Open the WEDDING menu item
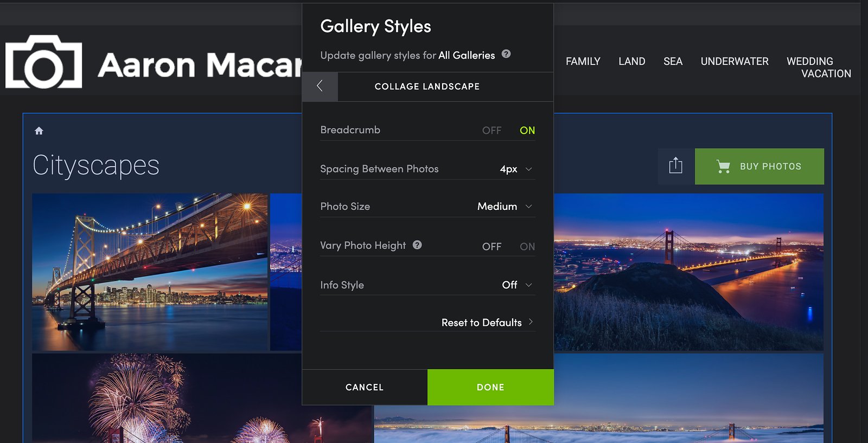Image resolution: width=868 pixels, height=443 pixels. click(x=810, y=61)
